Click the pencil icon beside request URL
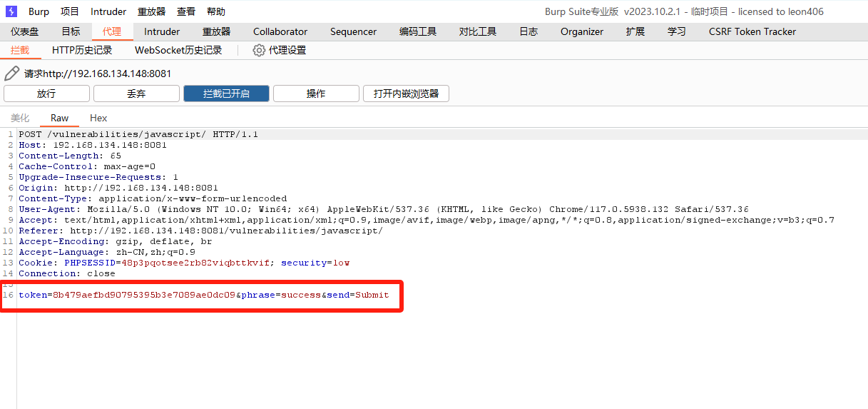 point(11,74)
